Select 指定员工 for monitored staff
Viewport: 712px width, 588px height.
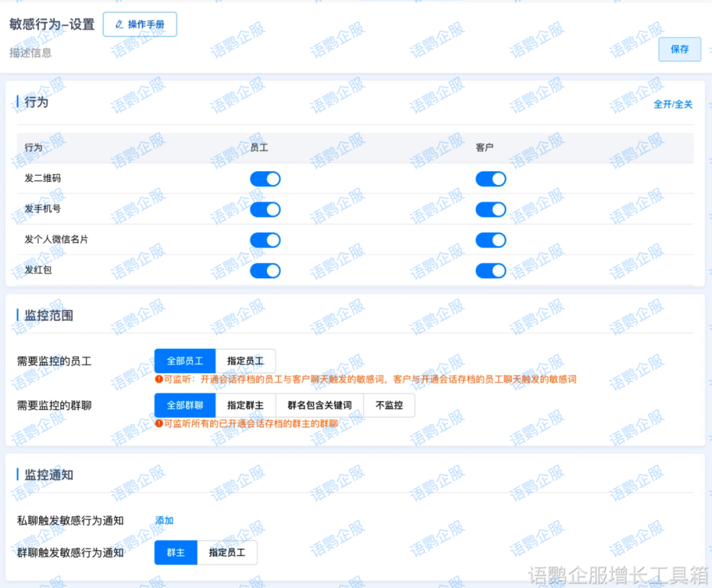(247, 361)
